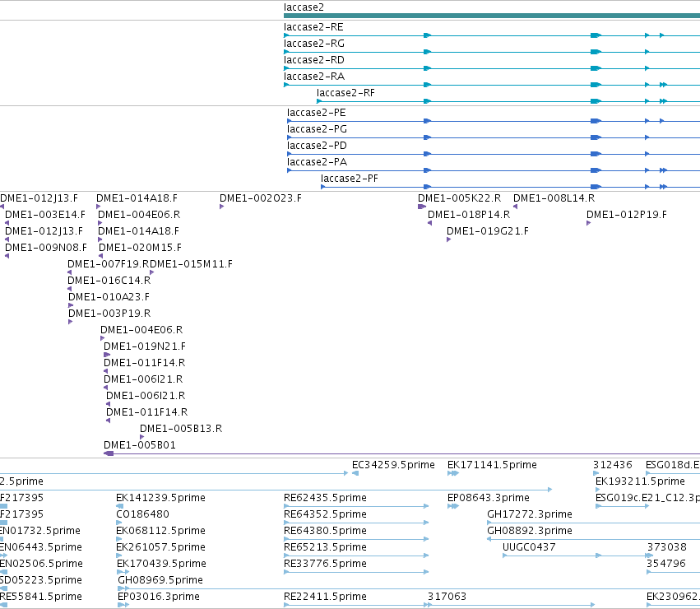Select SD05223.5prime label
Screen dimensions: 700x609
point(41,580)
